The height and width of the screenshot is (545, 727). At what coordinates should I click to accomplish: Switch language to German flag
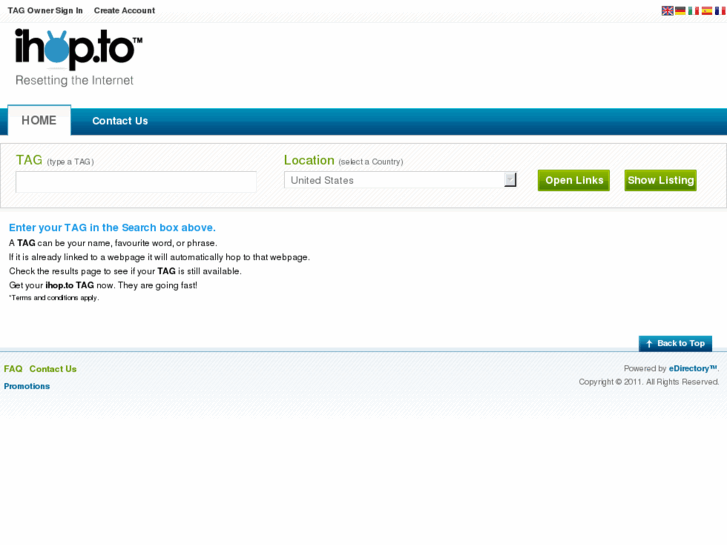pyautogui.click(x=680, y=11)
